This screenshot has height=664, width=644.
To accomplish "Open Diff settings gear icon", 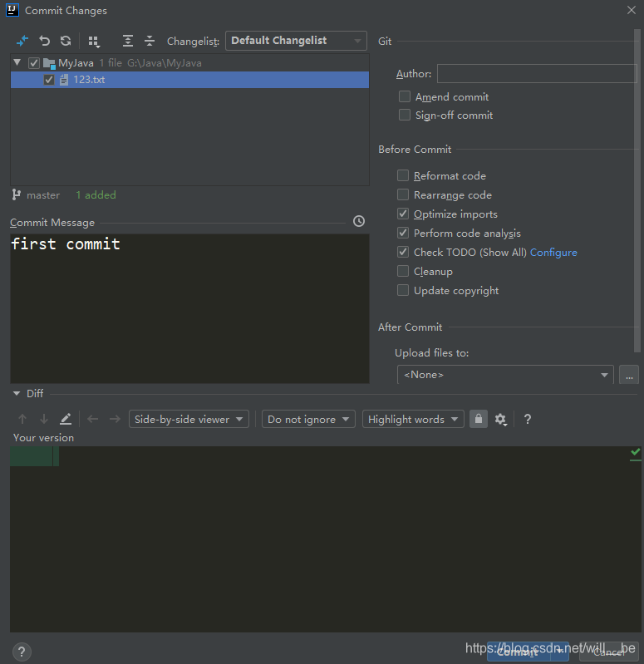I will coord(501,420).
